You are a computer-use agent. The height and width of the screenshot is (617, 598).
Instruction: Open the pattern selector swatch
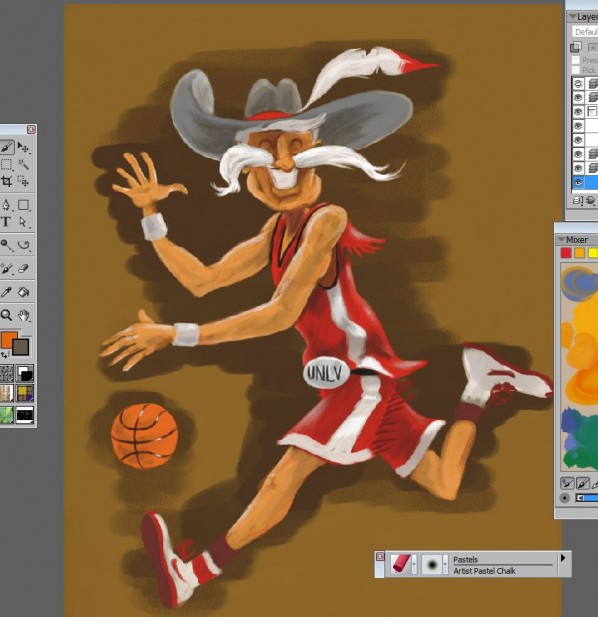(6, 393)
